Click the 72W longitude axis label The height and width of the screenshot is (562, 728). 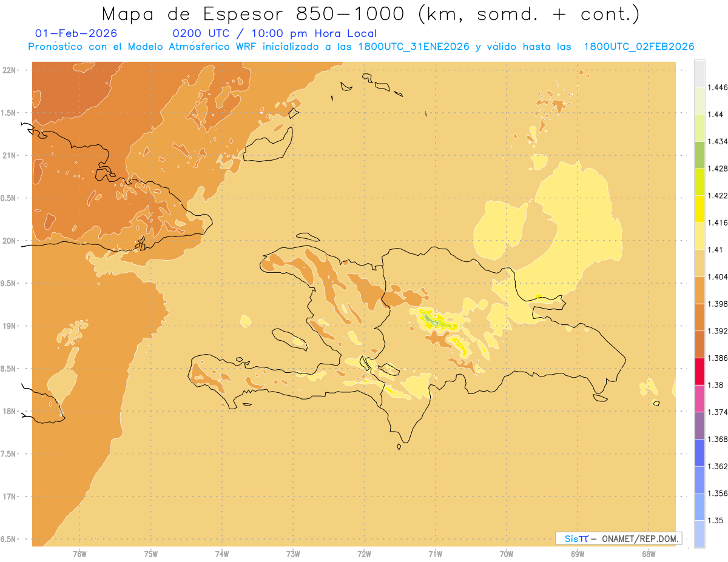[364, 554]
